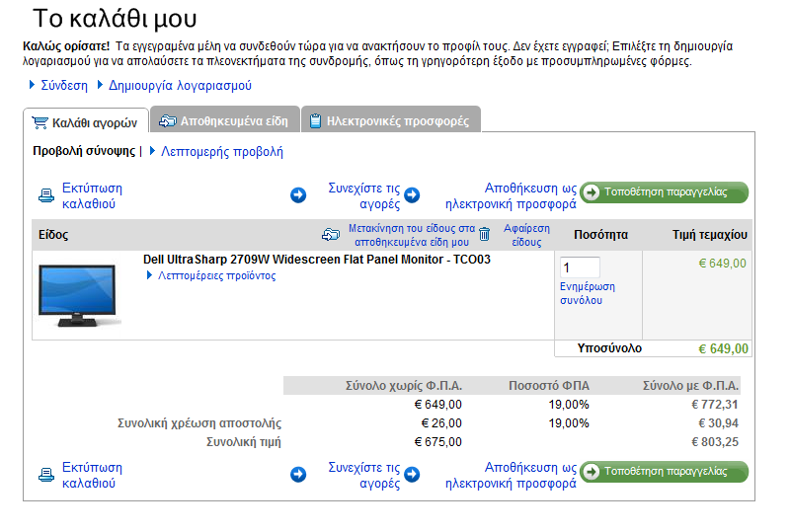
Task: Click the Συνολική χρέωση αποστολής label
Action: [199, 423]
